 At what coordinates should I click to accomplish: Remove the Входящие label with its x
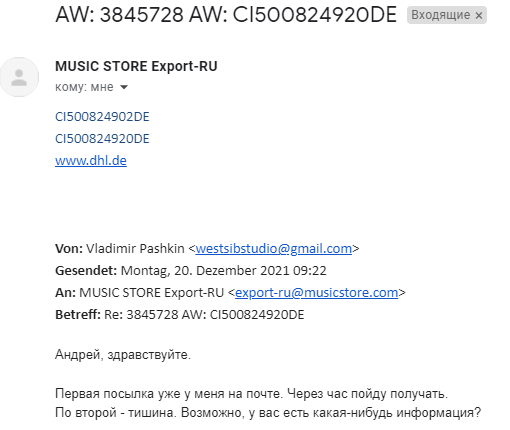[x=479, y=15]
